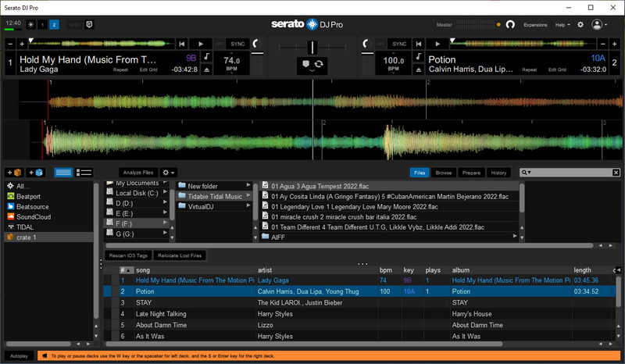Add a new smart crate with the blue icon
The height and width of the screenshot is (364, 625).
pos(35,173)
